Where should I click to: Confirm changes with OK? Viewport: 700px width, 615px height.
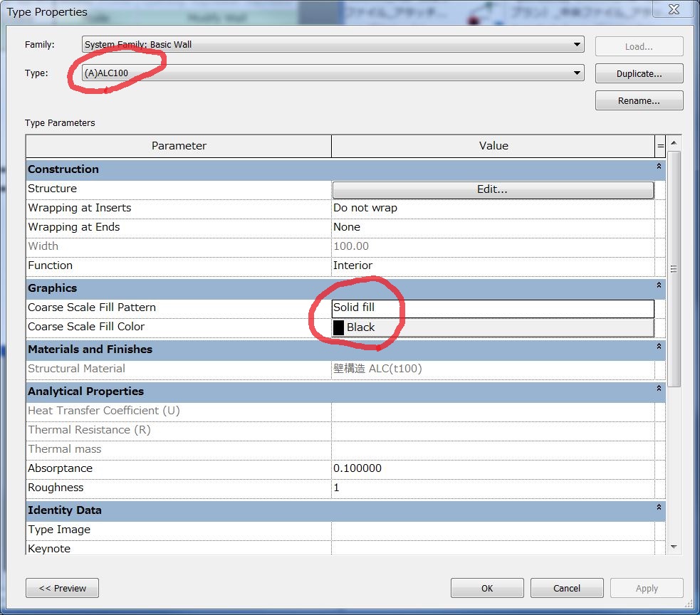point(486,588)
